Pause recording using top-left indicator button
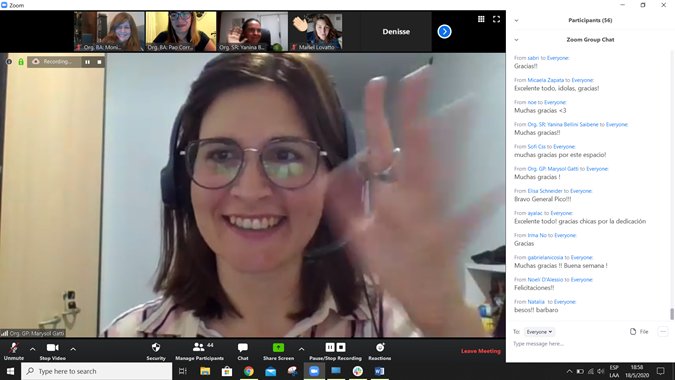This screenshot has width=675, height=380. pos(87,62)
